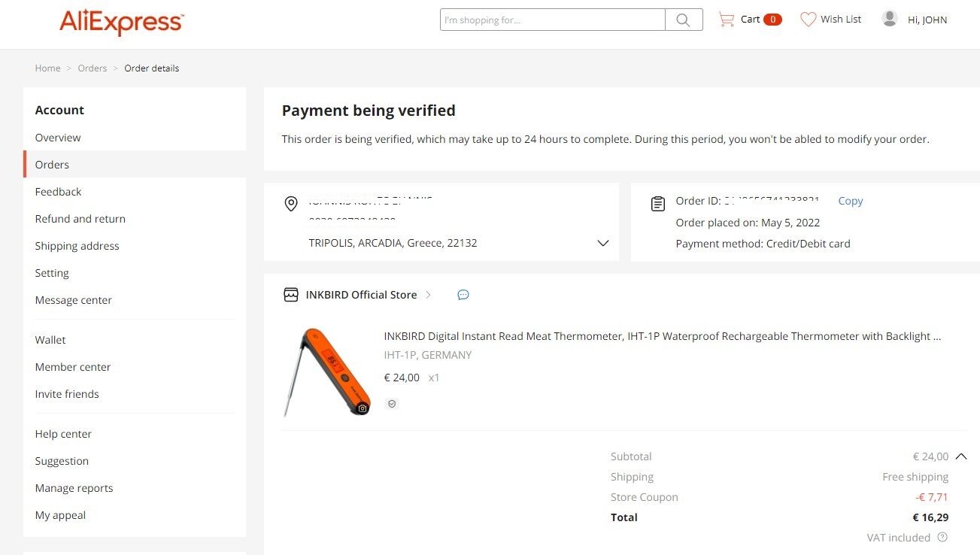Open the shopping cart icon

click(727, 20)
